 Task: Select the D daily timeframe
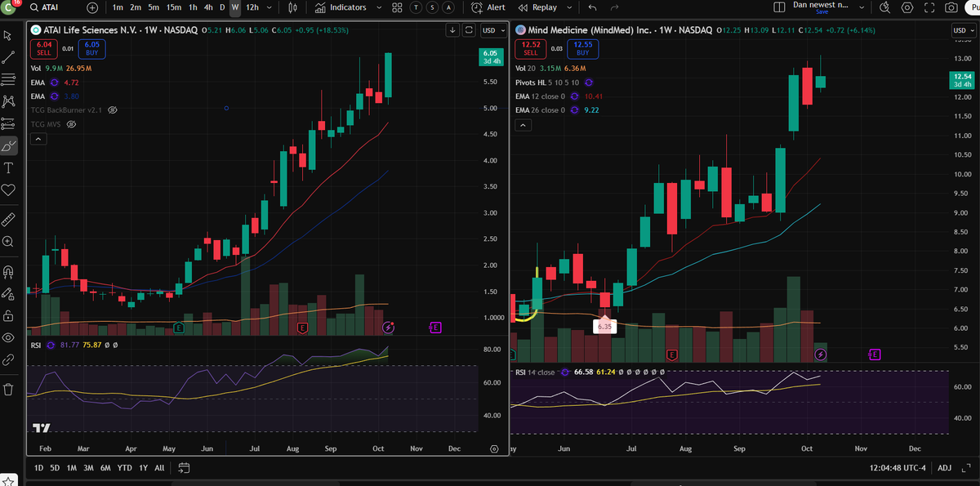(x=222, y=7)
